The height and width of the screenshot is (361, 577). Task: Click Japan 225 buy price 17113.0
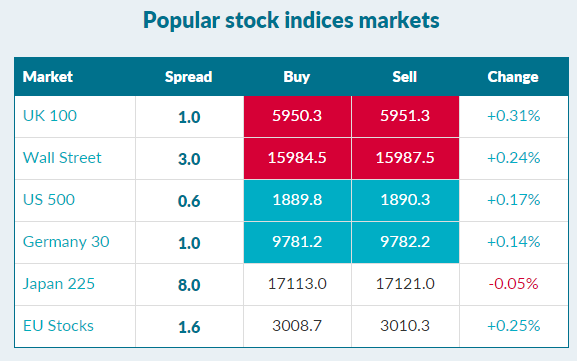point(297,284)
